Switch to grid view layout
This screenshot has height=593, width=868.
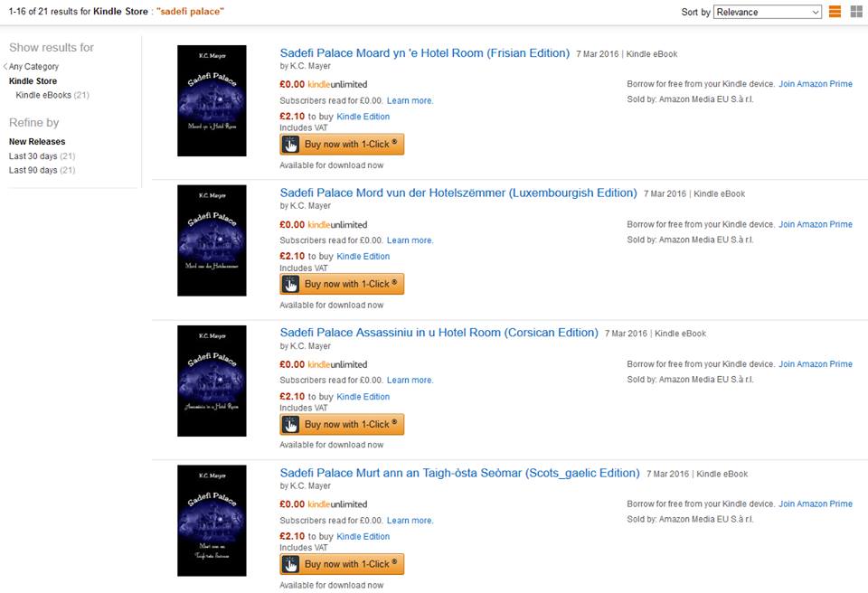coord(855,12)
